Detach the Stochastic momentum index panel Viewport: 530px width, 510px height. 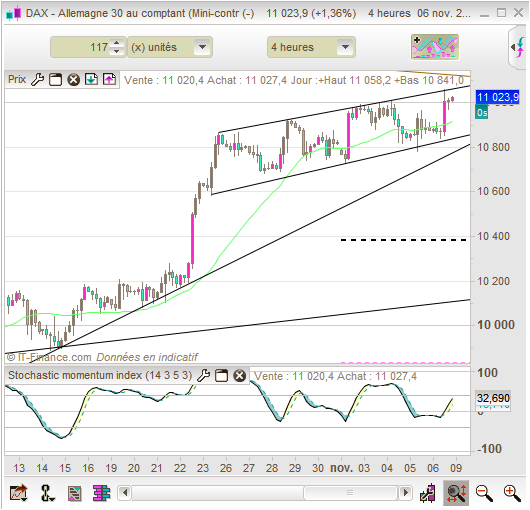pyautogui.click(x=222, y=375)
